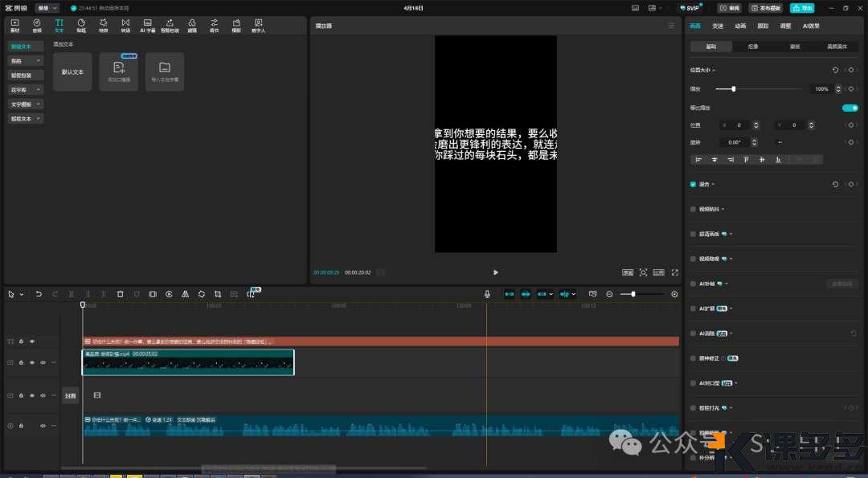Expand the 花字库 text category
Screen dimensions: 868x478
coord(26,90)
